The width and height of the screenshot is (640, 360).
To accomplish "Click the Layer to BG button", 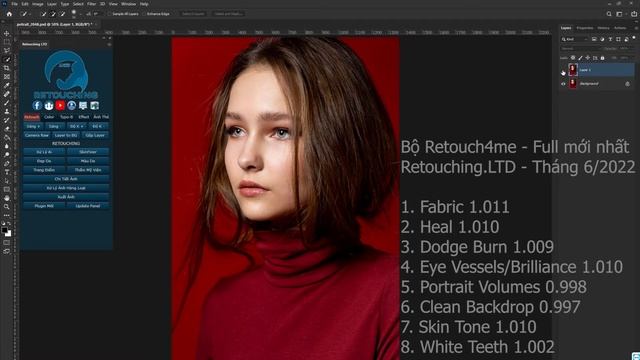I will (66, 135).
